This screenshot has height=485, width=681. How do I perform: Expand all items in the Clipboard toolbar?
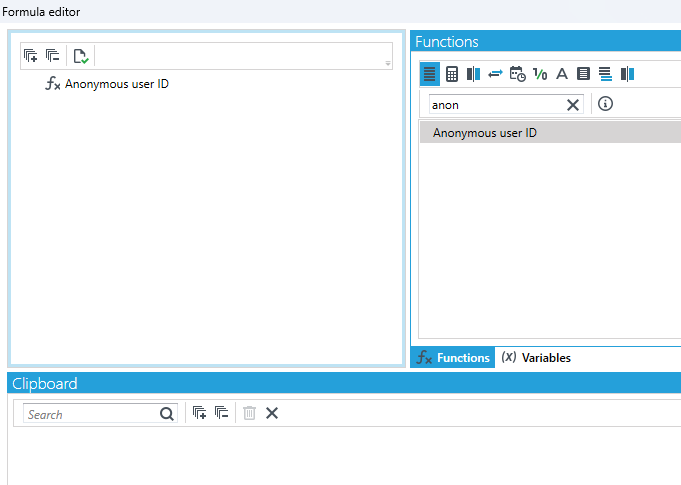(199, 413)
